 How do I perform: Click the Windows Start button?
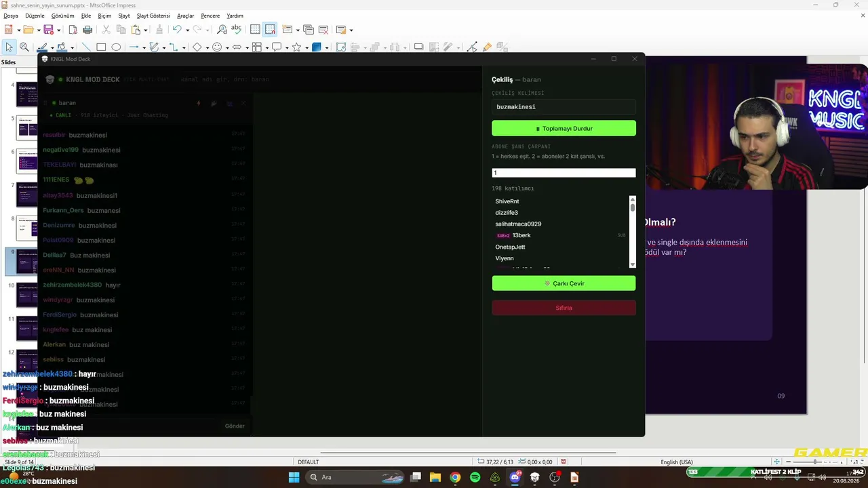[x=294, y=477]
